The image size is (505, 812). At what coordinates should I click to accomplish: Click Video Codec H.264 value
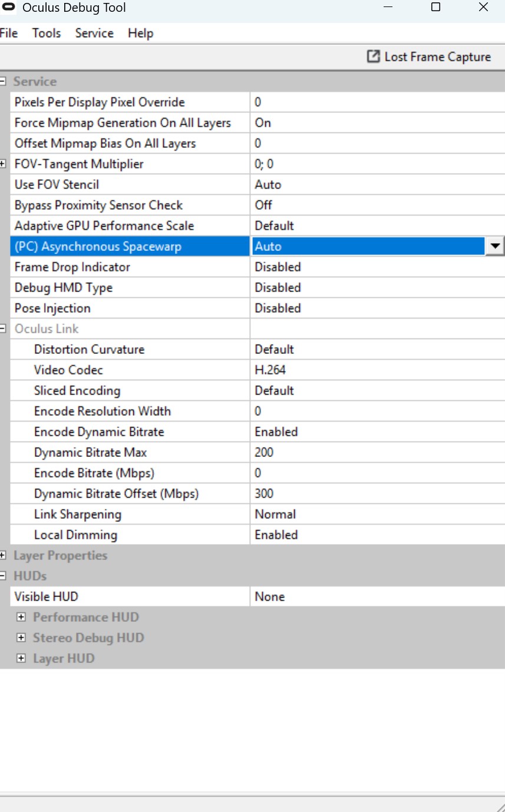377,370
